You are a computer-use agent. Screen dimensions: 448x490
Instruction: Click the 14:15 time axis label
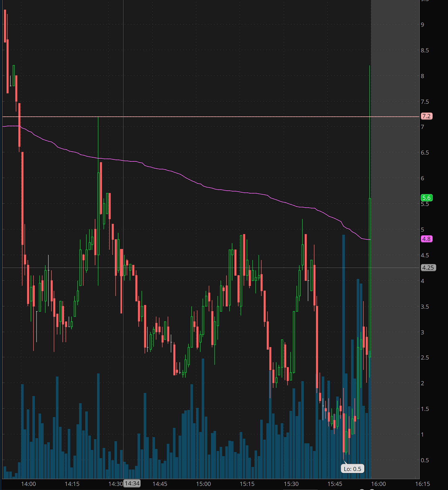tap(72, 484)
